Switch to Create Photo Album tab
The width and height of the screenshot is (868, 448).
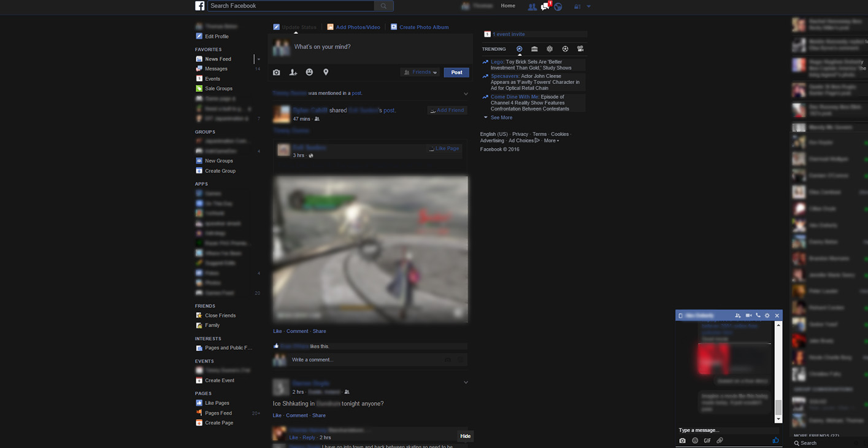tap(420, 27)
